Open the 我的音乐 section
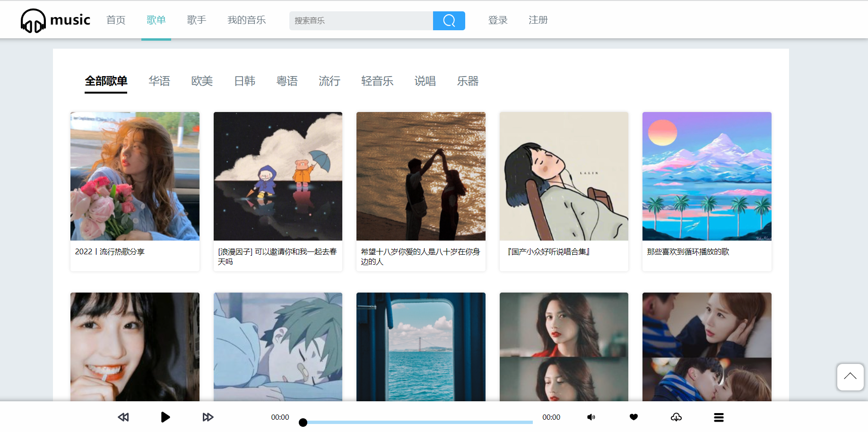Screen dimensions: 868x432 coord(246,20)
